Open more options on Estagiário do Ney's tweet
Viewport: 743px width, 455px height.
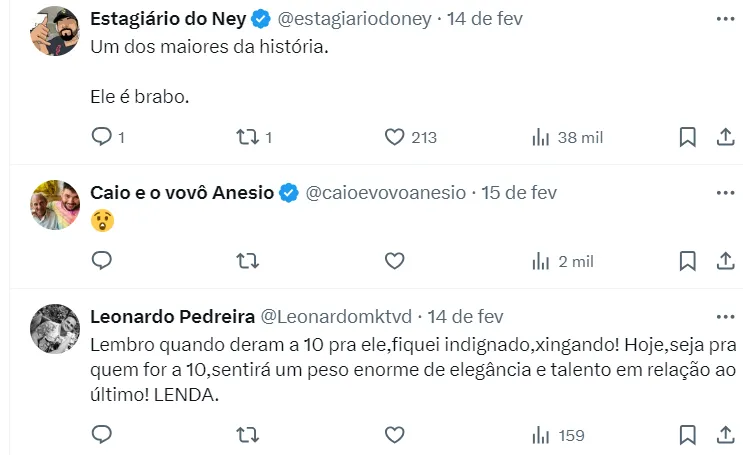click(726, 19)
